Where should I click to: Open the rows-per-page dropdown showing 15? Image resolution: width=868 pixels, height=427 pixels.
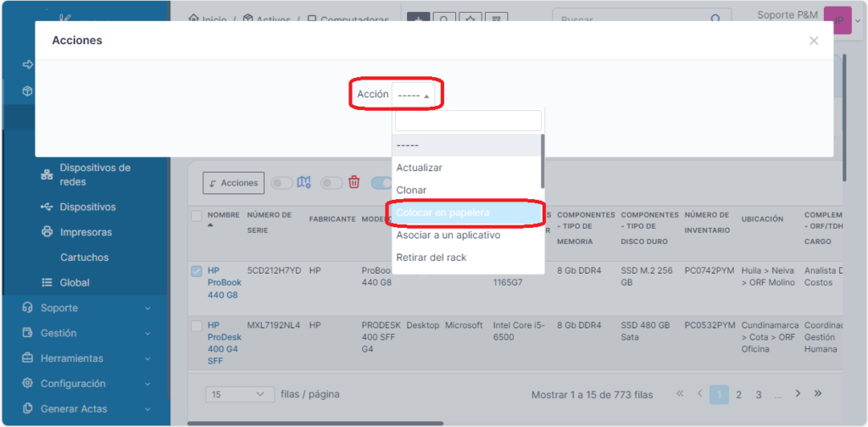(x=238, y=395)
